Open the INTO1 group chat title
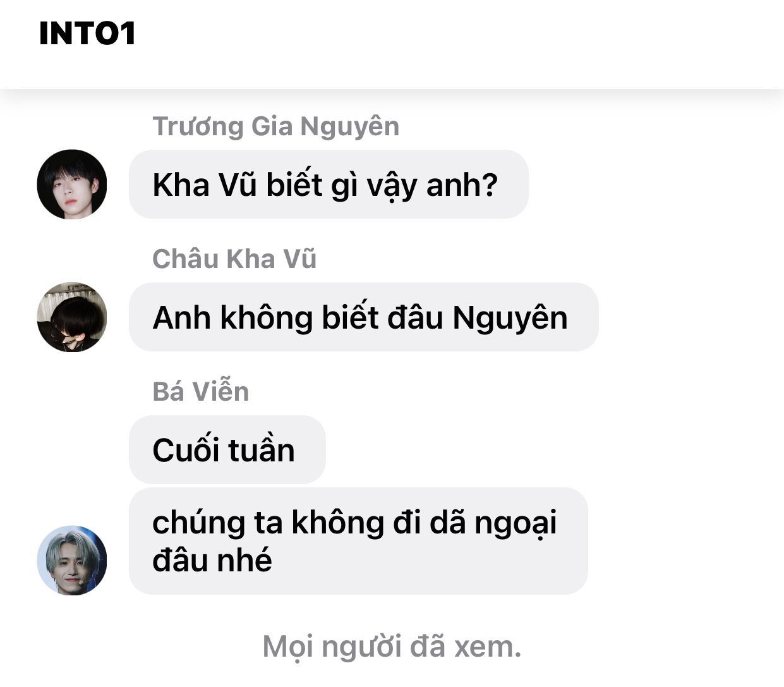This screenshot has height=687, width=784. click(x=87, y=33)
